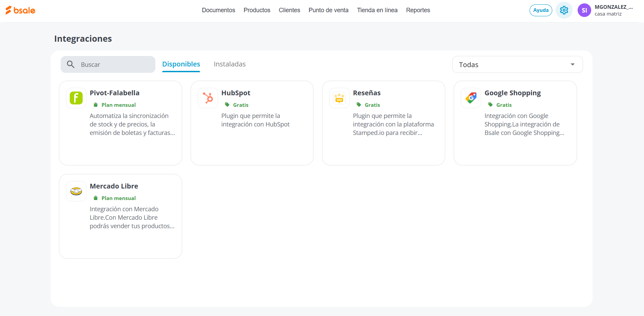Click the HubSpot plugin description text
The height and width of the screenshot is (316, 644).
tap(255, 120)
